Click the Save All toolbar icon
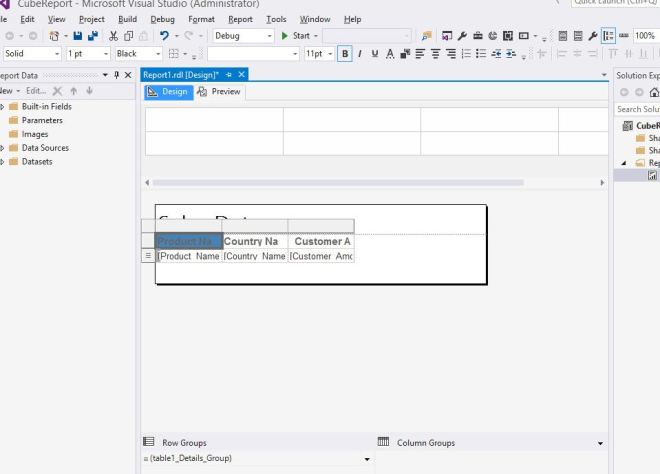The image size is (660, 474). (x=91, y=36)
